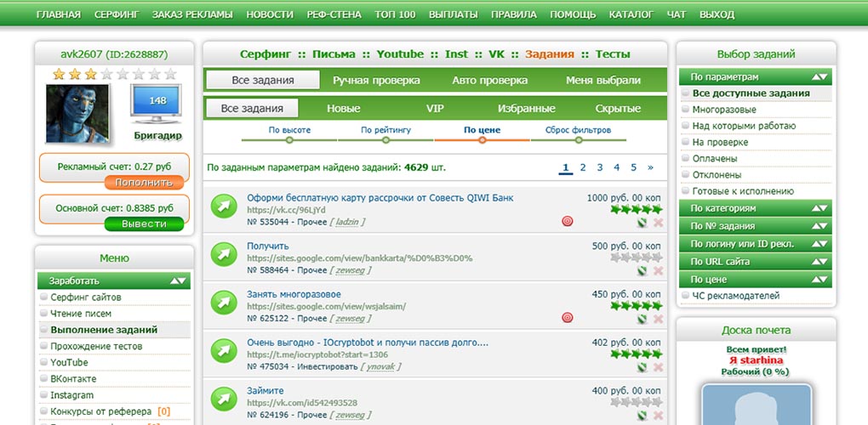This screenshot has height=425, width=868.
Task: Click the green shield icon for the 400 руб task
Action: [642, 415]
